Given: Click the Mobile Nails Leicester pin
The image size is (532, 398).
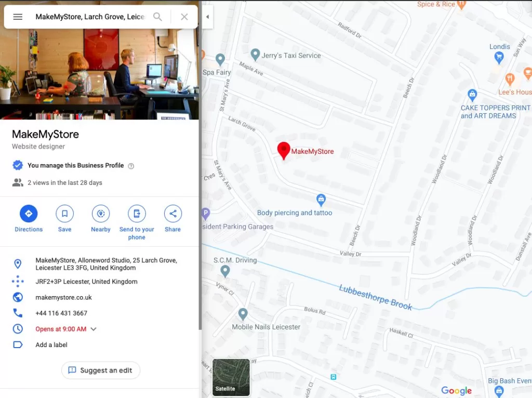Looking at the screenshot, I should point(243,314).
